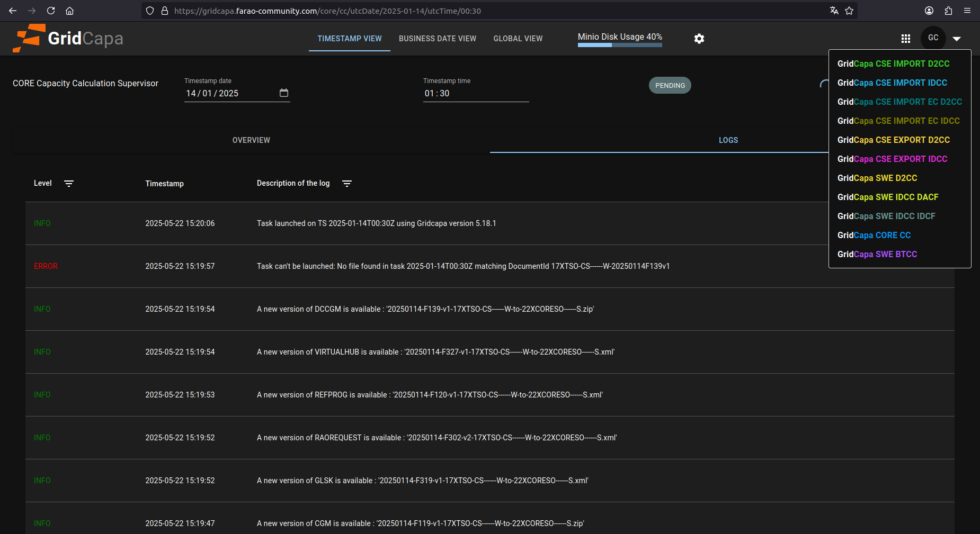This screenshot has width=980, height=534.
Task: Open GridCapa CORE CC link
Action: tap(874, 235)
